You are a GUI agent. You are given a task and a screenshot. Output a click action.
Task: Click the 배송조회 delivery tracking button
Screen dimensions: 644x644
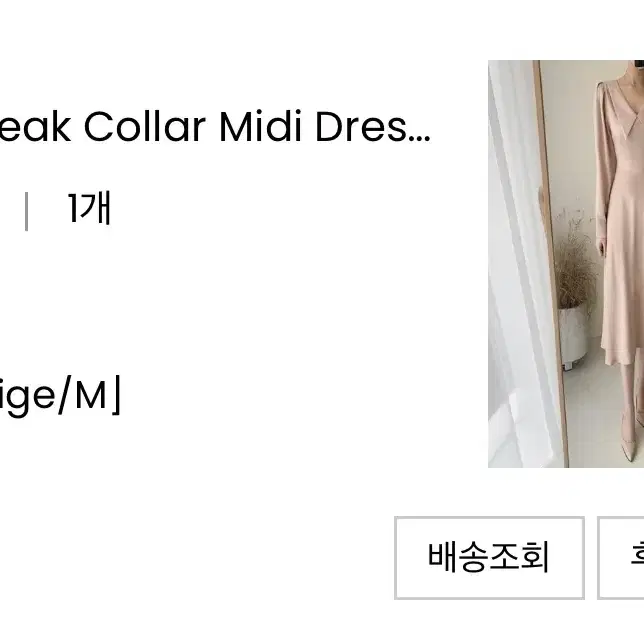click(489, 558)
